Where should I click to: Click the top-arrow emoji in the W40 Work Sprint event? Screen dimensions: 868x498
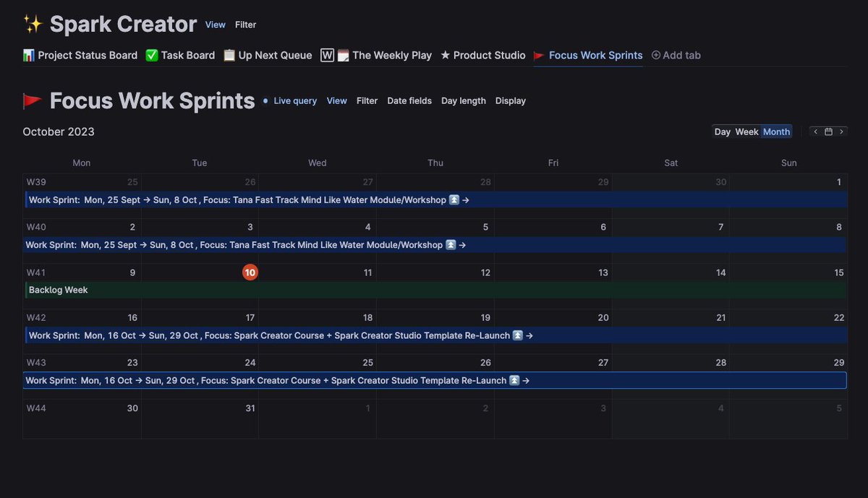pyautogui.click(x=451, y=245)
